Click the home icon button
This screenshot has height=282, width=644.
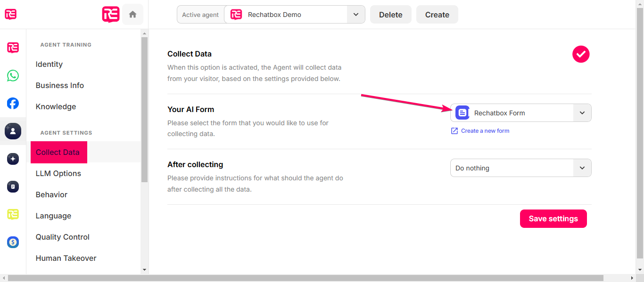(x=132, y=15)
